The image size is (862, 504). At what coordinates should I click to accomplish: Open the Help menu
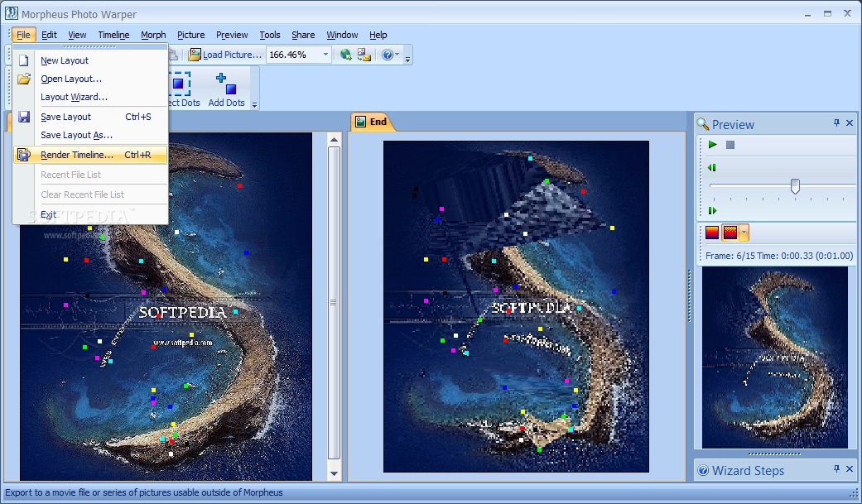pyautogui.click(x=378, y=35)
